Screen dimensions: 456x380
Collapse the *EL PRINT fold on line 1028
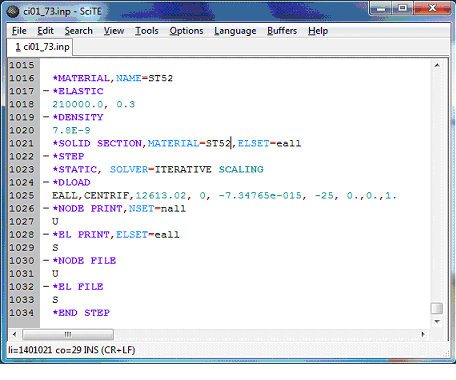[46, 234]
